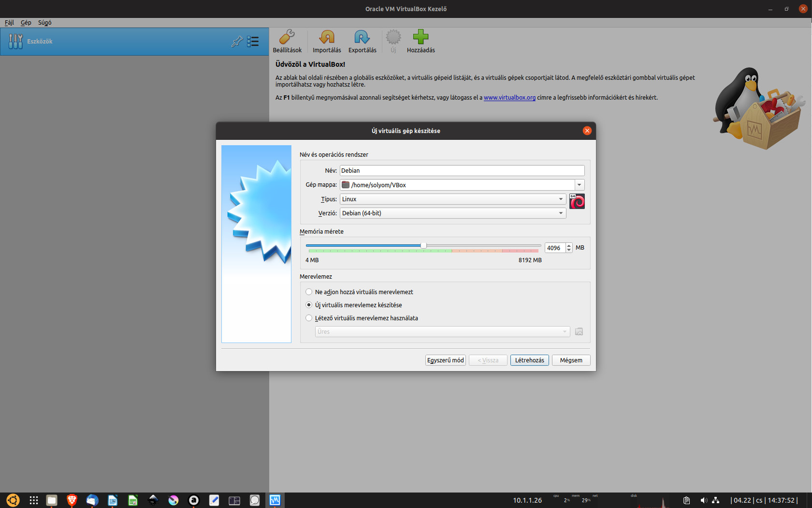812x508 pixels.
Task: Click the Debian OS type icon
Action: coord(577,201)
